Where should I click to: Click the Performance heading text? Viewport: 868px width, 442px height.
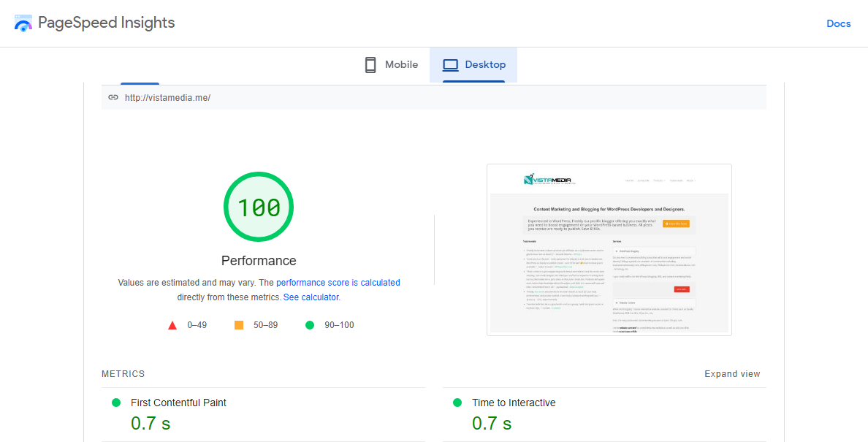click(259, 261)
